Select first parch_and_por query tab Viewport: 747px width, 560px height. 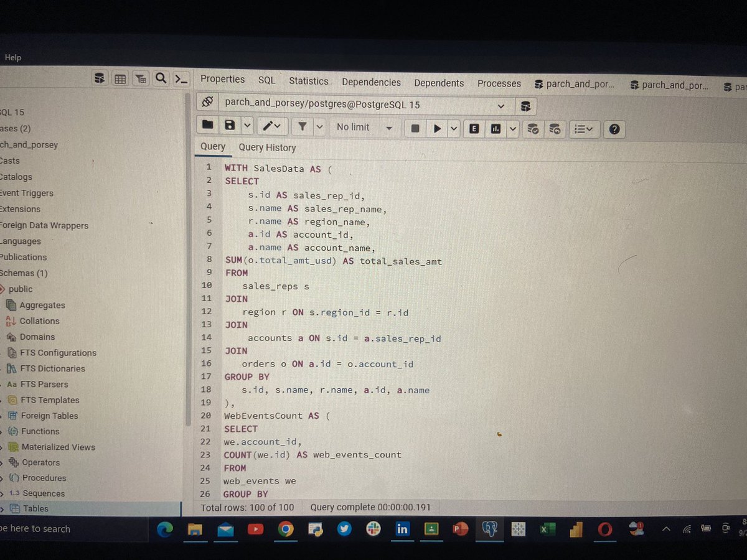tap(575, 84)
